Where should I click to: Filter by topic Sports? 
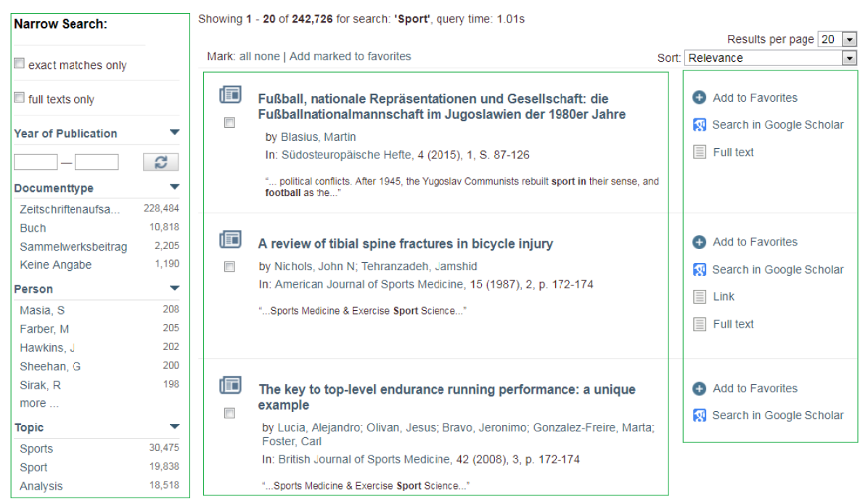click(x=36, y=449)
